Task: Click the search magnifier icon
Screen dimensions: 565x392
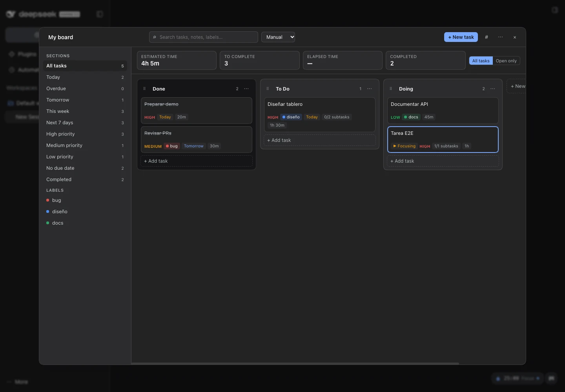Action: pos(155,37)
